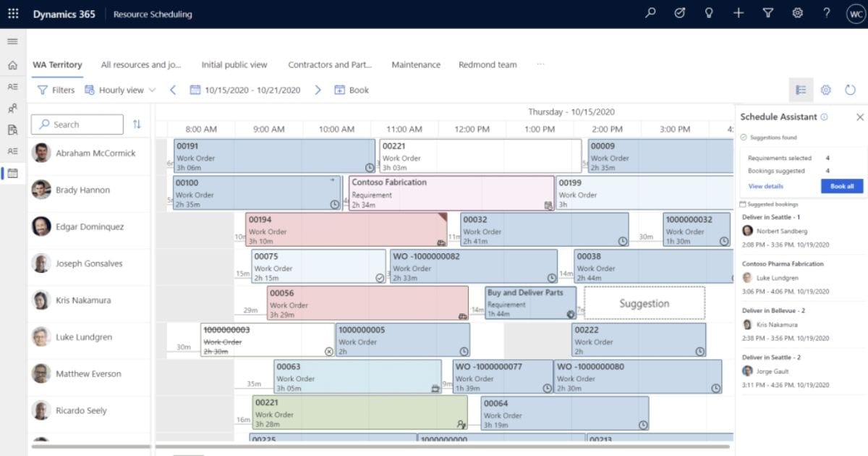Open the Hourly view dropdown
The image size is (868, 456).
pyautogui.click(x=120, y=90)
